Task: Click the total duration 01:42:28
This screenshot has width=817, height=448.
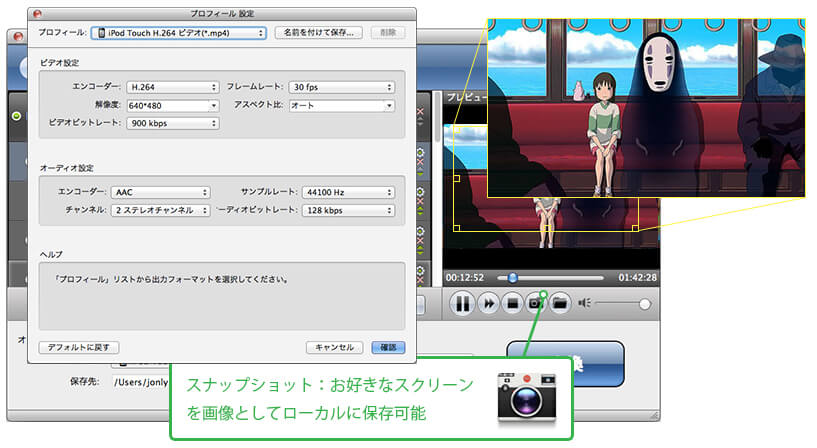Action: pos(637,278)
